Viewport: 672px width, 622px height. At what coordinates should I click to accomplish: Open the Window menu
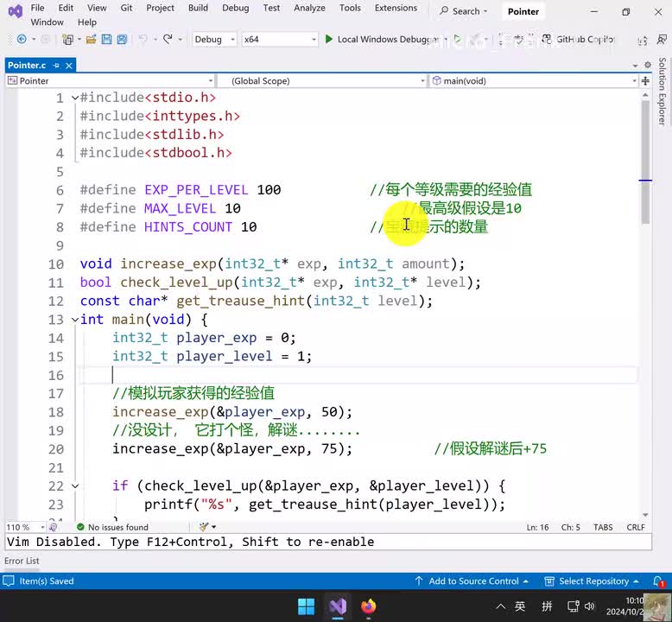(48, 22)
